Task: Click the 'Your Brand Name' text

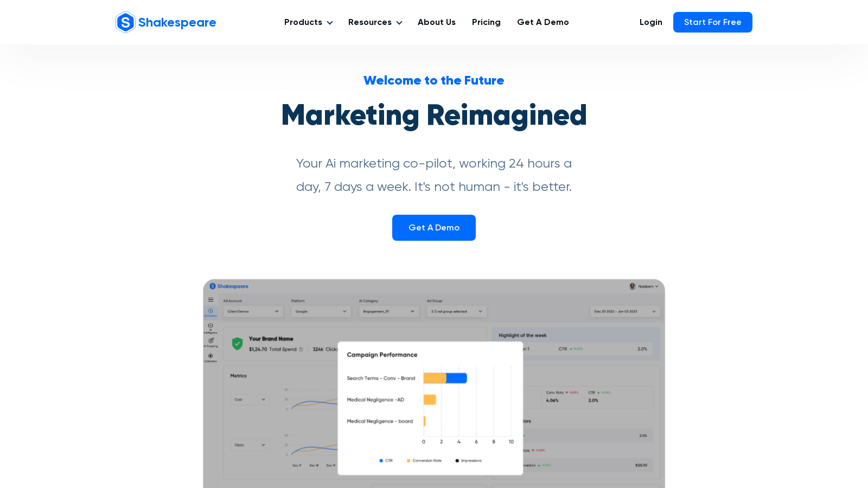Action: (271, 339)
